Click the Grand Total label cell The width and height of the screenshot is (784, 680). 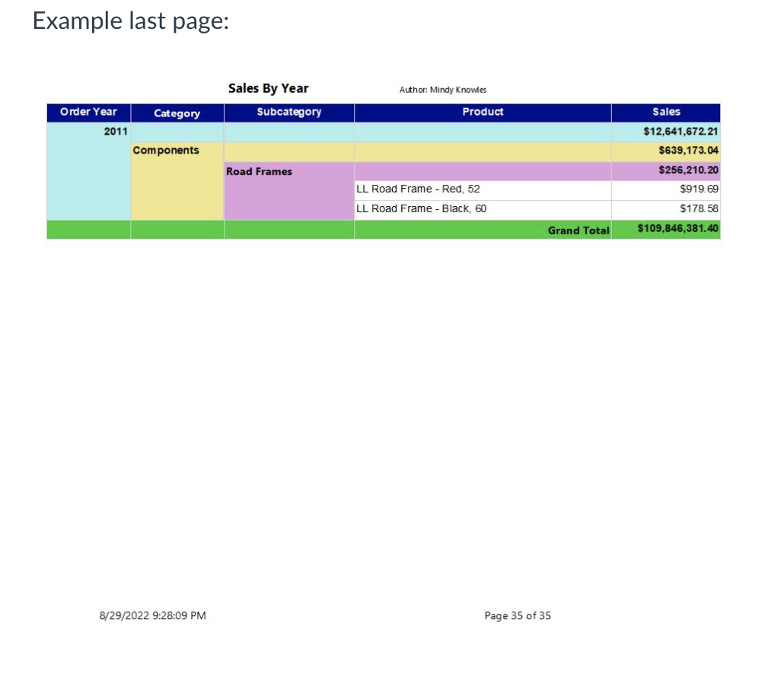pyautogui.click(x=578, y=229)
